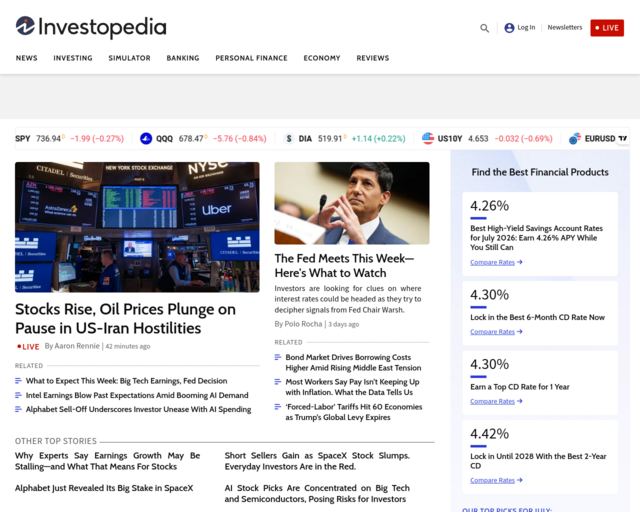Open Alphabet Just Revealed SpaceX Stake story
The height and width of the screenshot is (512, 640).
click(x=104, y=488)
